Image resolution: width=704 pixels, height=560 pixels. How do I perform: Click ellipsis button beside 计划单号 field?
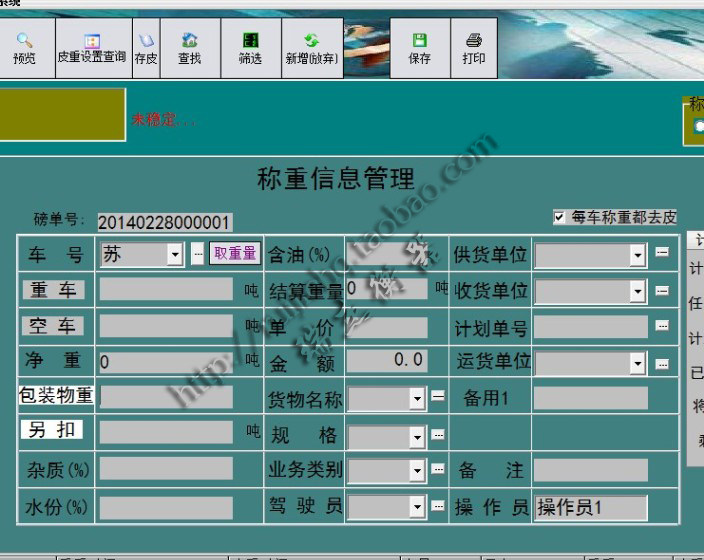pyautogui.click(x=662, y=326)
